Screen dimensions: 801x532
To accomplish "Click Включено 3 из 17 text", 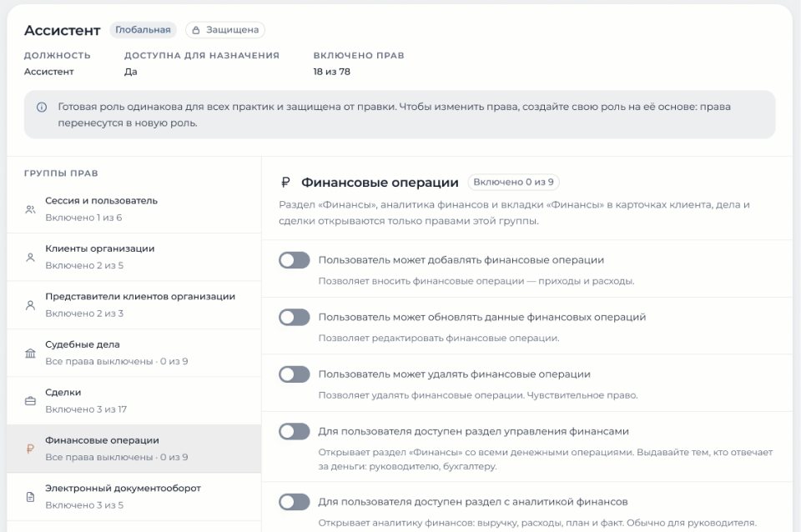I will pos(86,409).
